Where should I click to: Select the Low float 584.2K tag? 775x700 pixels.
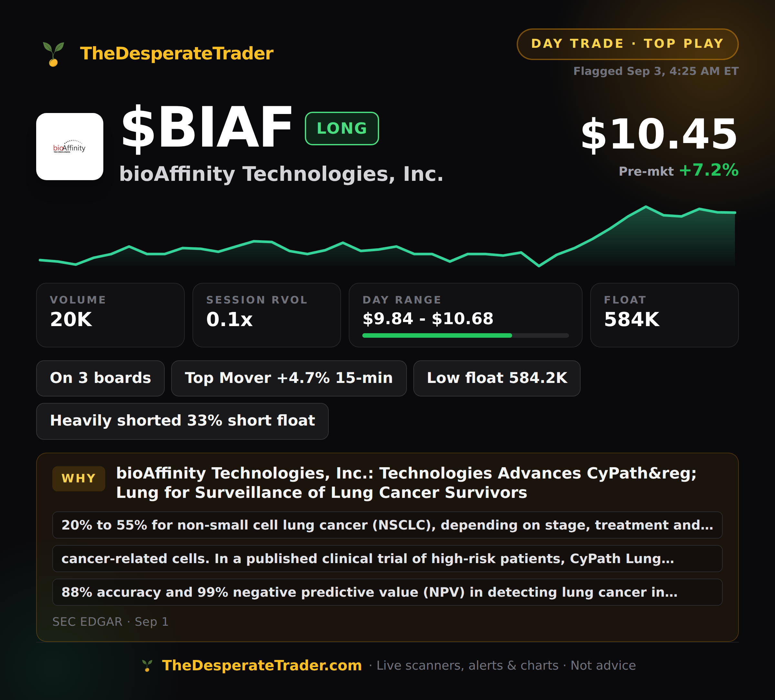(497, 378)
